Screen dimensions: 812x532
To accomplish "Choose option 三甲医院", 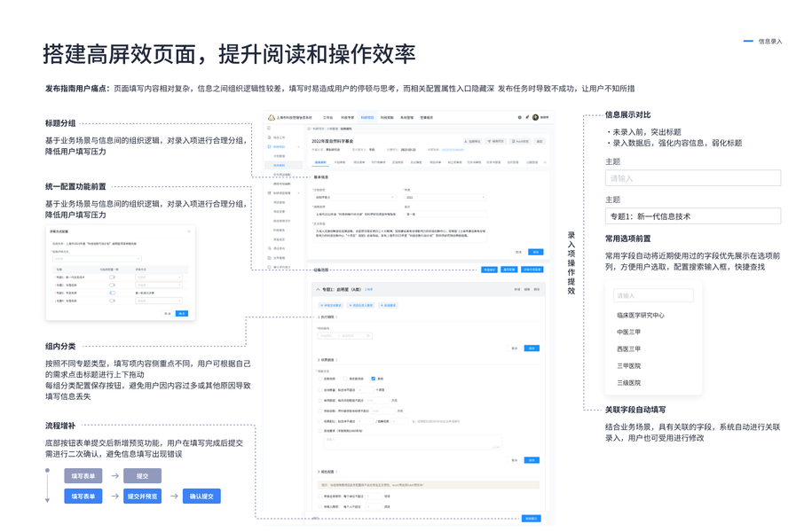I will [x=628, y=366].
